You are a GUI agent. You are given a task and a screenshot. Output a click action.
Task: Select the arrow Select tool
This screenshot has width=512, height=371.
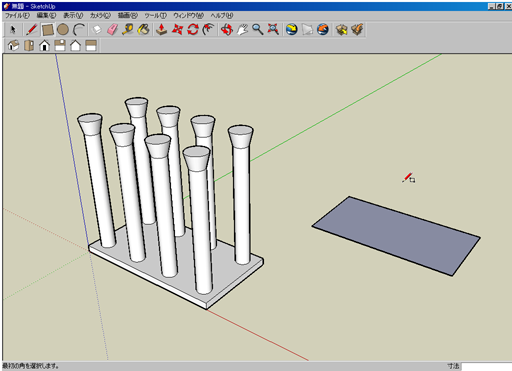(13, 30)
